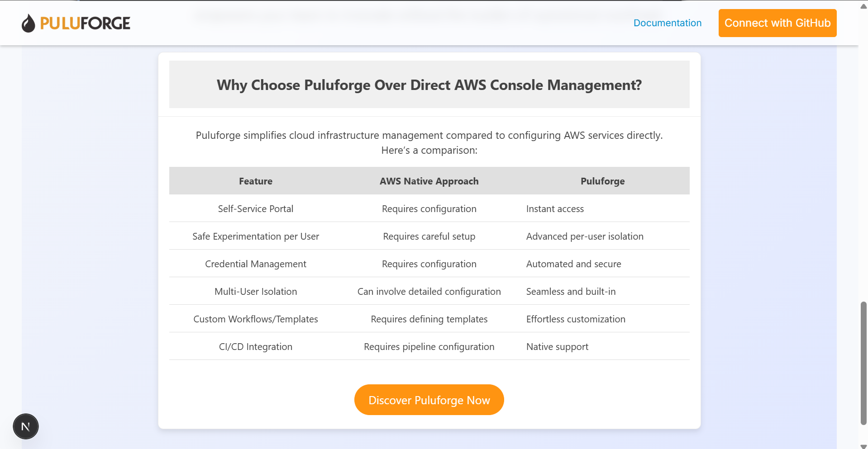Click the Why Choose Puluforge heading
This screenshot has width=868, height=449.
click(429, 85)
